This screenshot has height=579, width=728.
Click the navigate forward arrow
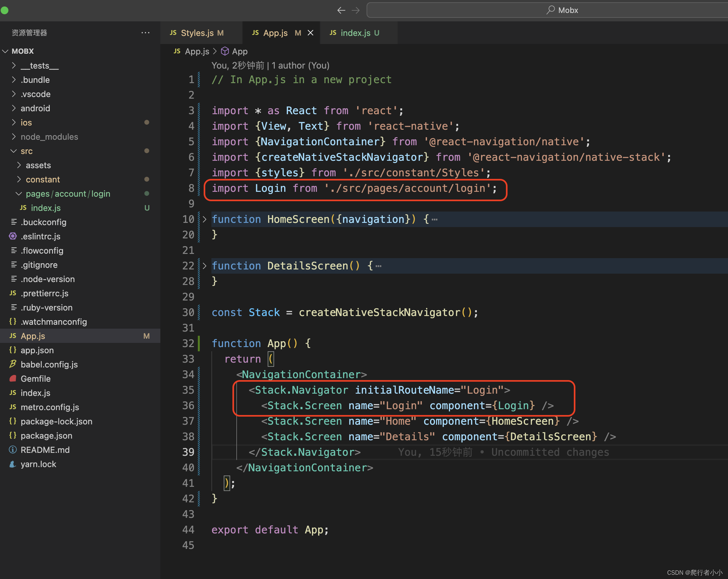coord(356,10)
